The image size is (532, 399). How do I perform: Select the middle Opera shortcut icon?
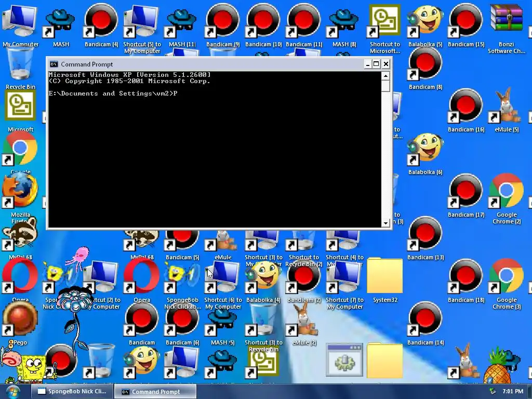141,277
